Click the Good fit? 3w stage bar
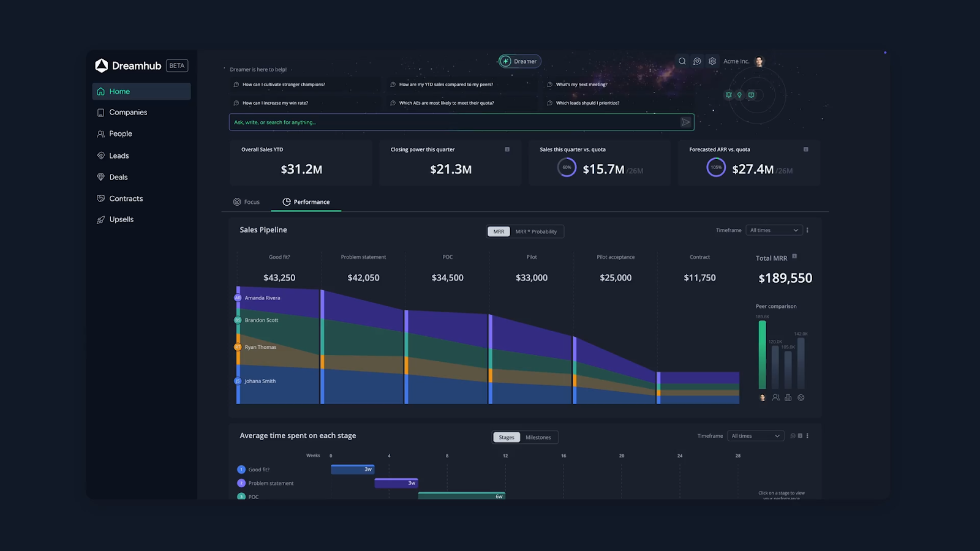This screenshot has height=551, width=980. 352,470
